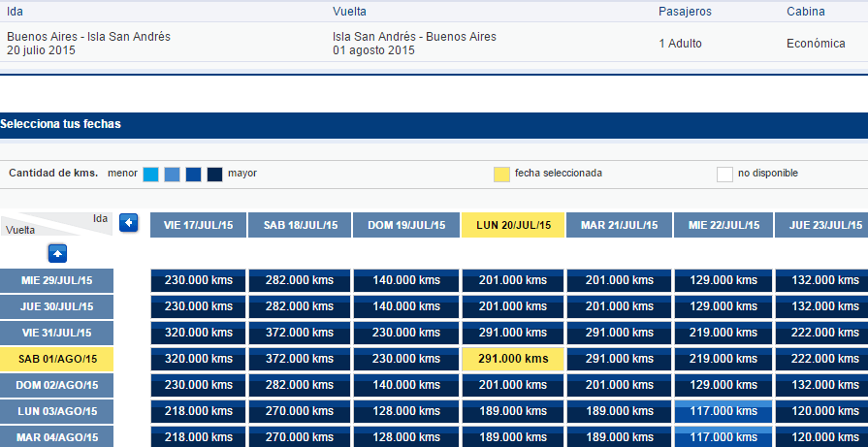
Task: Select the lightest blue kms legend swatch
Action: [x=150, y=175]
